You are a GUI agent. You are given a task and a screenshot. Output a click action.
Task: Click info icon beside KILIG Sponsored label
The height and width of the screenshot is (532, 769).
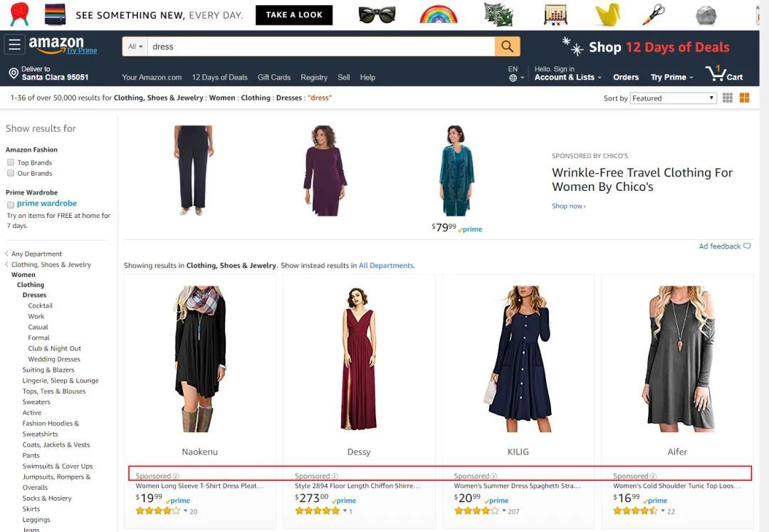coord(494,476)
